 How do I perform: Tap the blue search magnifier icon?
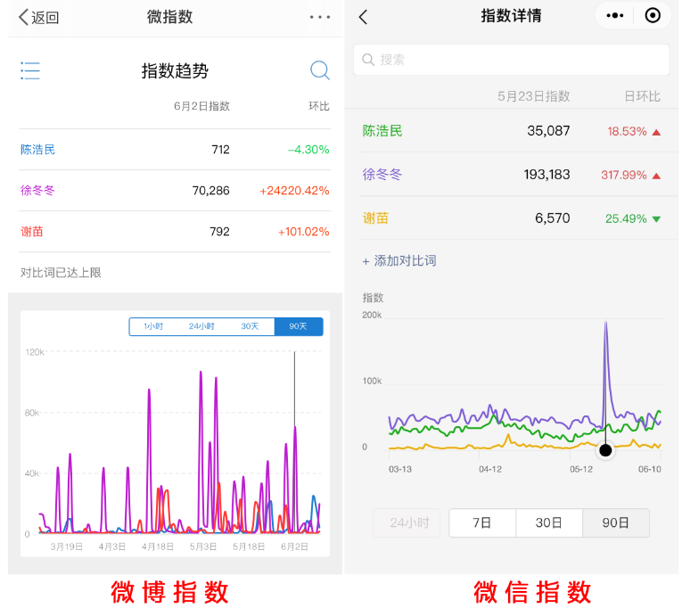[x=320, y=70]
